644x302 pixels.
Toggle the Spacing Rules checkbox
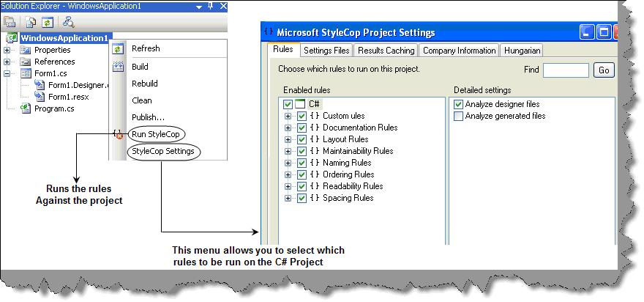pyautogui.click(x=302, y=199)
